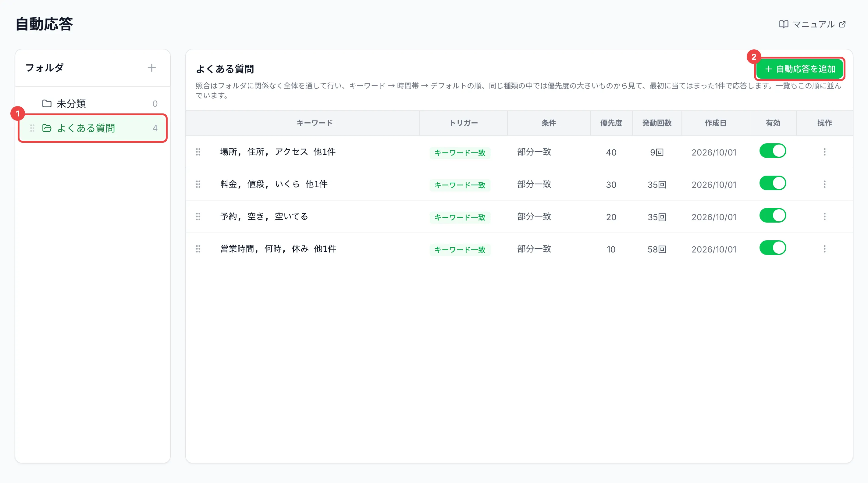
Task: Click the 優先度 column header
Action: [611, 123]
